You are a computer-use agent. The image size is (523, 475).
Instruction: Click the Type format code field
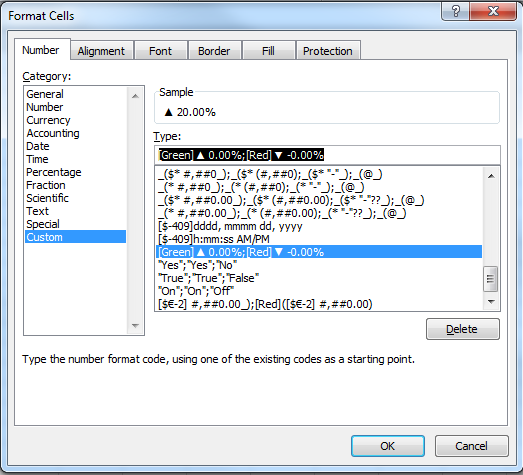[327, 155]
